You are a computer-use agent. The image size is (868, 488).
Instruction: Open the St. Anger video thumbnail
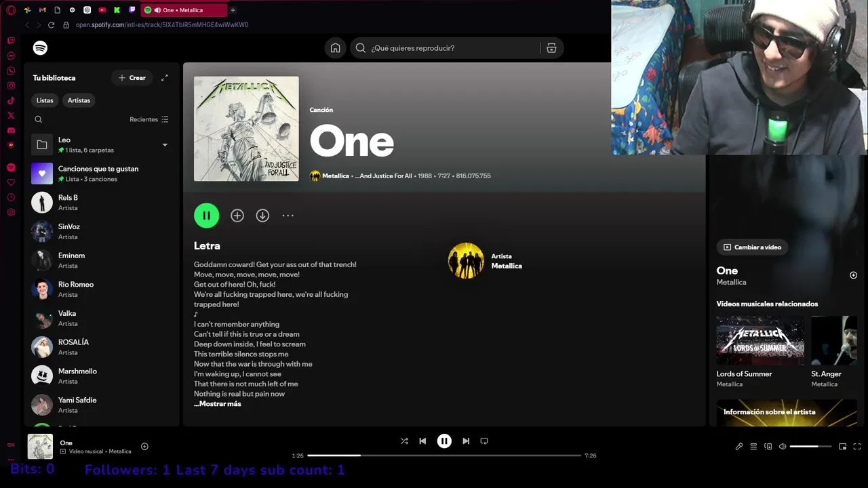[x=834, y=341]
